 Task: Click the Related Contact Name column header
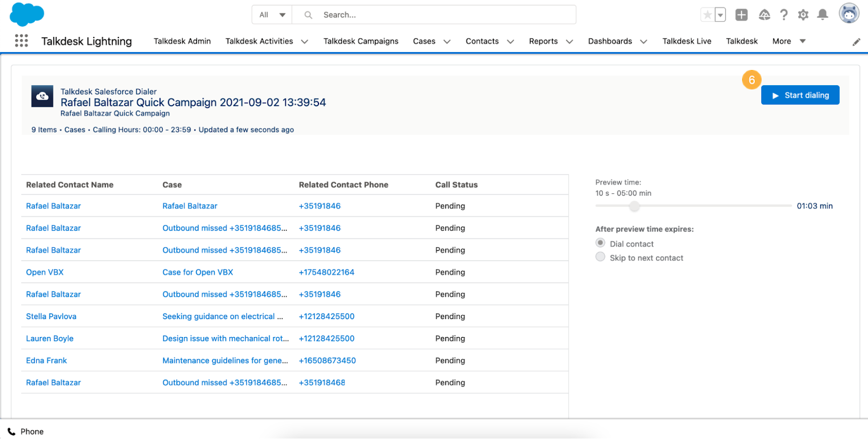click(69, 185)
